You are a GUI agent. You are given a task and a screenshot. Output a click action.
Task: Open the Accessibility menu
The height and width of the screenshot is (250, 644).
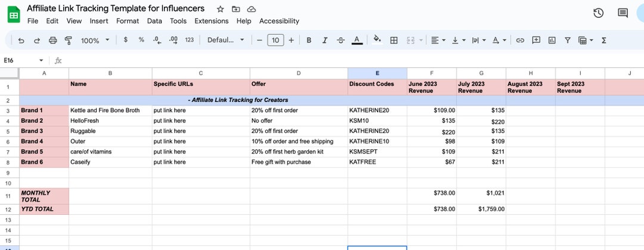(x=279, y=21)
